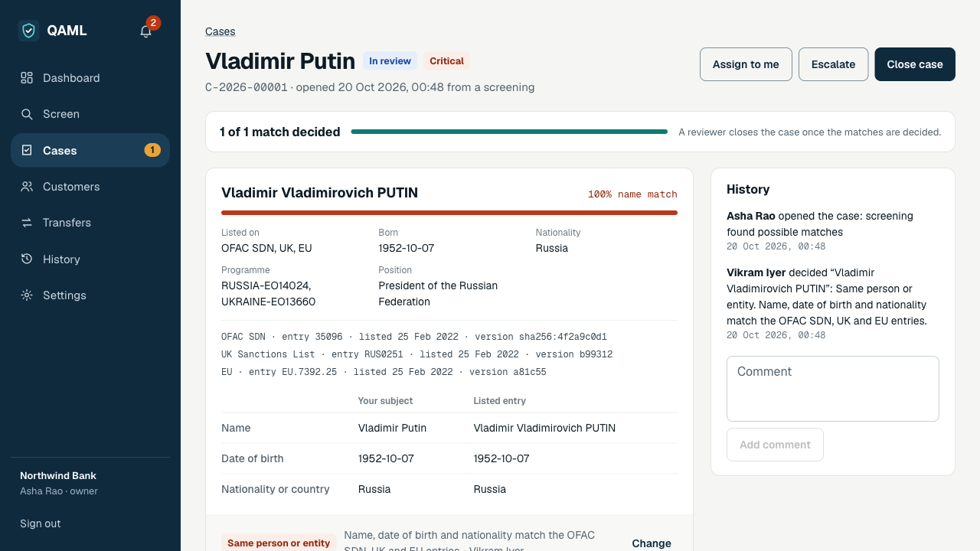Click the '100% name match' label

pos(632,194)
